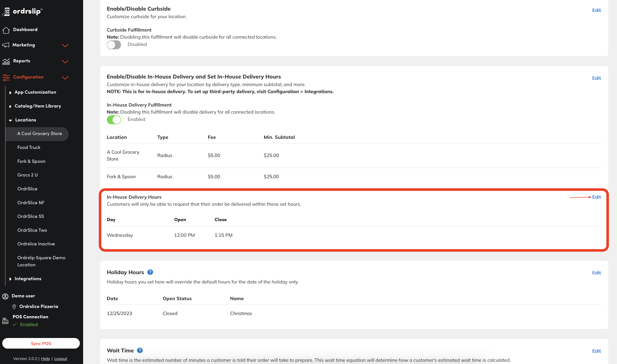The height and width of the screenshot is (364, 617).
Task: Click the Sync POS button
Action: pos(41,343)
